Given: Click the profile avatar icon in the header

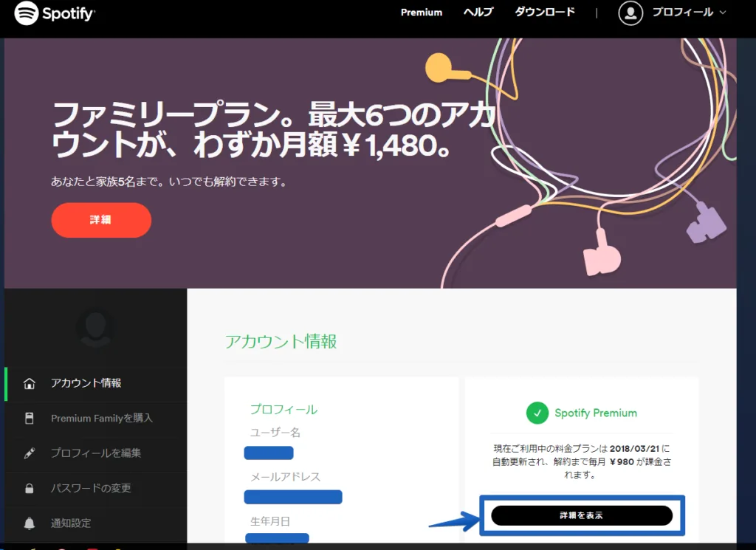Looking at the screenshot, I should point(630,13).
